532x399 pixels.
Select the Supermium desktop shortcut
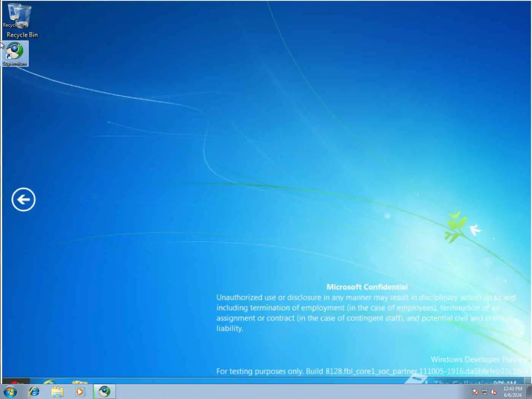pos(15,54)
